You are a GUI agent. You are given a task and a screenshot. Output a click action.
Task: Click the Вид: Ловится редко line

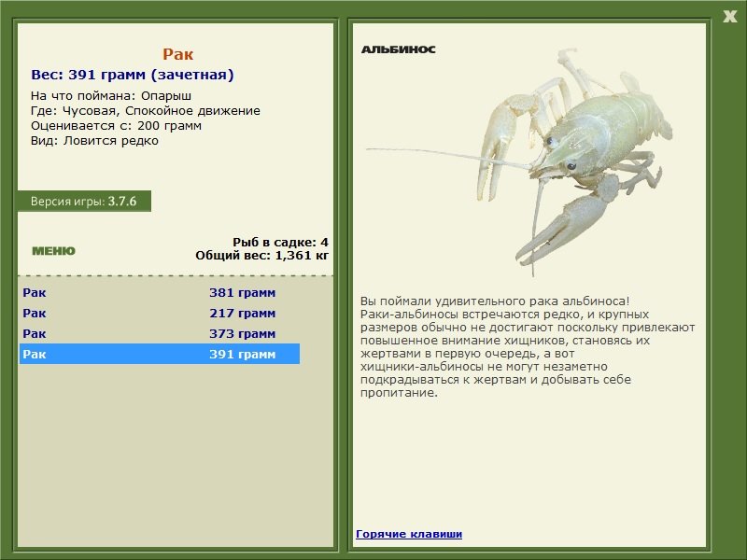click(x=94, y=140)
